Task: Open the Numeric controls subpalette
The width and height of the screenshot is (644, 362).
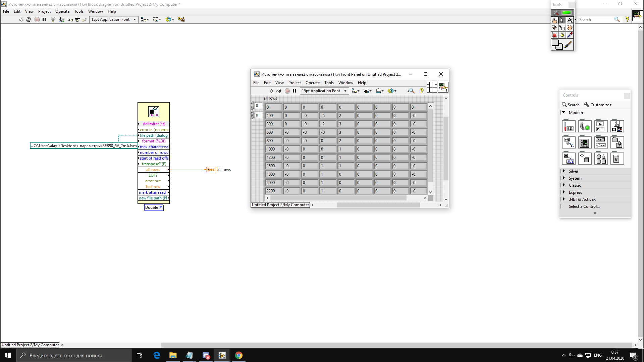Action: [x=569, y=126]
